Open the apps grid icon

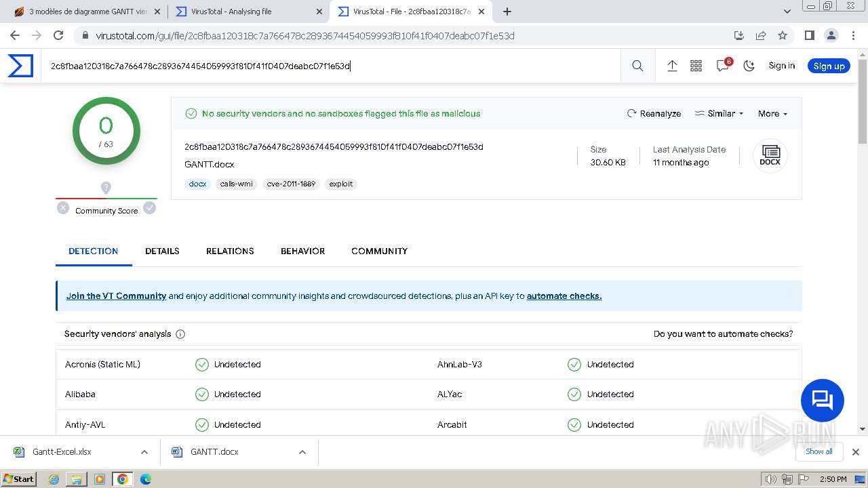(696, 66)
